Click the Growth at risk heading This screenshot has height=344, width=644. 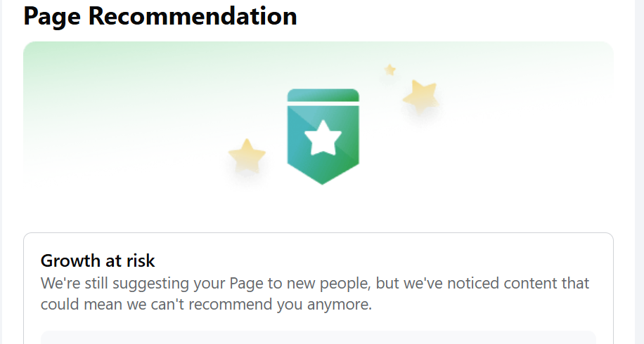[98, 260]
